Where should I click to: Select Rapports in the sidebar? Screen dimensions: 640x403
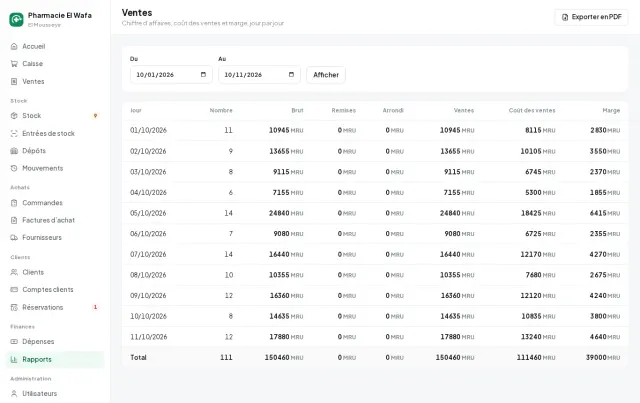pyautogui.click(x=55, y=359)
